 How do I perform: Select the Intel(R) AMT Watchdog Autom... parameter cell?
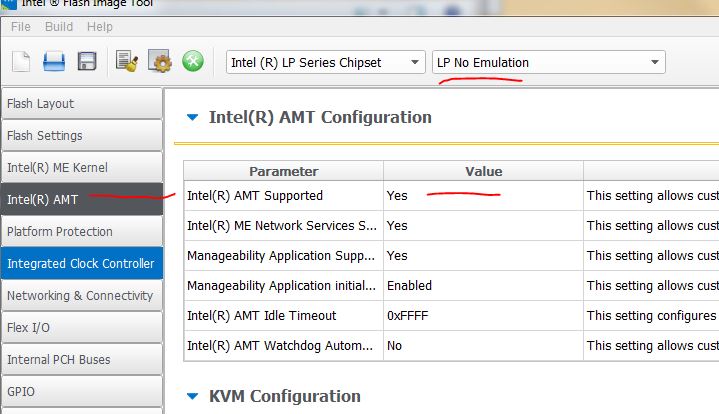click(x=283, y=346)
